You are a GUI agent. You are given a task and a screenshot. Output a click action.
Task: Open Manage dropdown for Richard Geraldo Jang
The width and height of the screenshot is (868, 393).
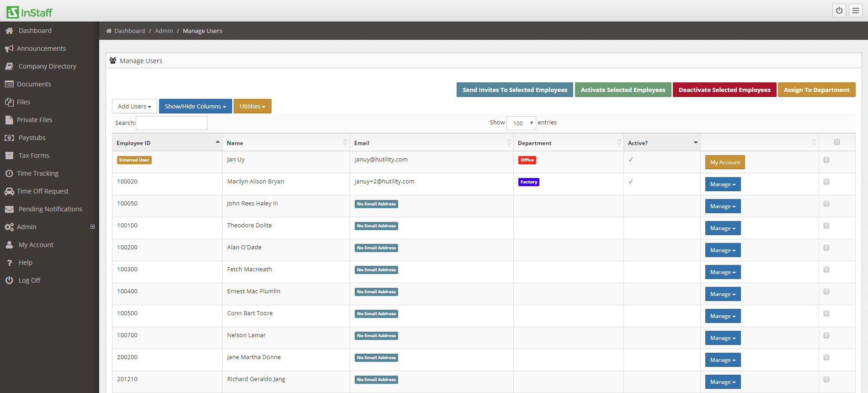tap(723, 382)
